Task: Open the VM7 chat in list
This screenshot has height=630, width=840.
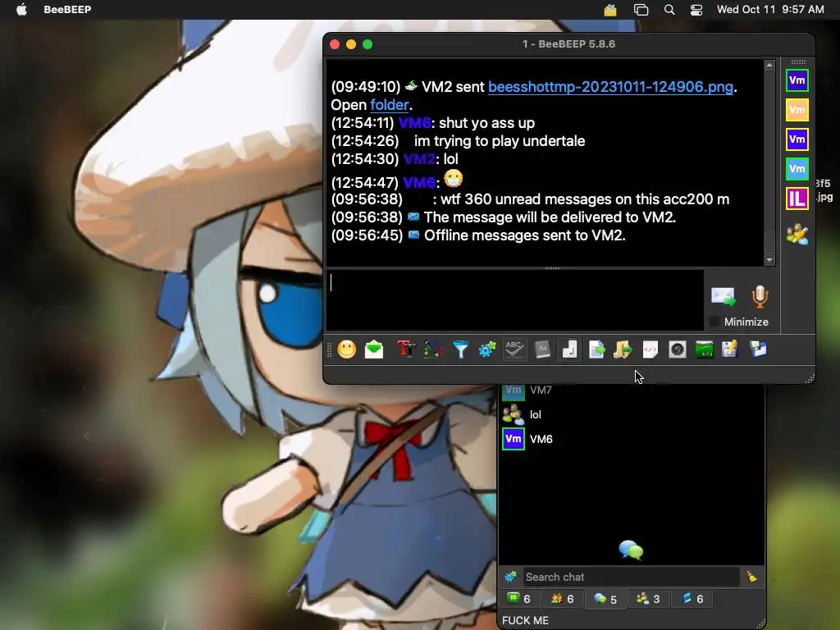Action: coord(632,390)
